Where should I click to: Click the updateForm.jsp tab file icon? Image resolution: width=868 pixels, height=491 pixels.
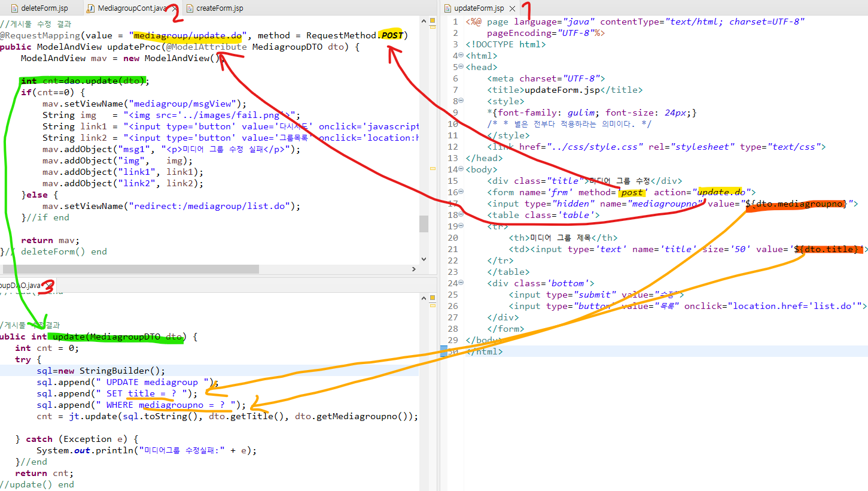448,8
